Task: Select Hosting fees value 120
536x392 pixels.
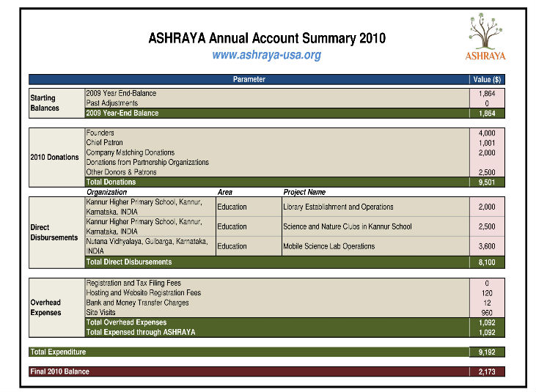Action: (487, 293)
